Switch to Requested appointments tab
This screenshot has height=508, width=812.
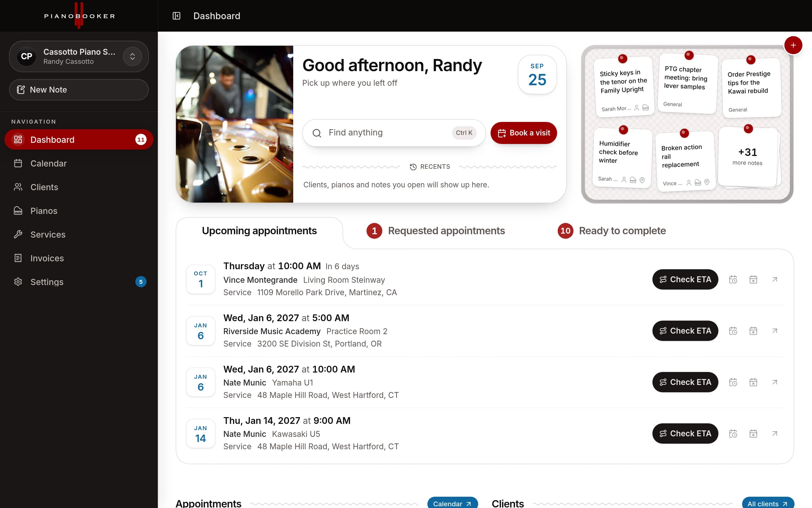coord(436,231)
